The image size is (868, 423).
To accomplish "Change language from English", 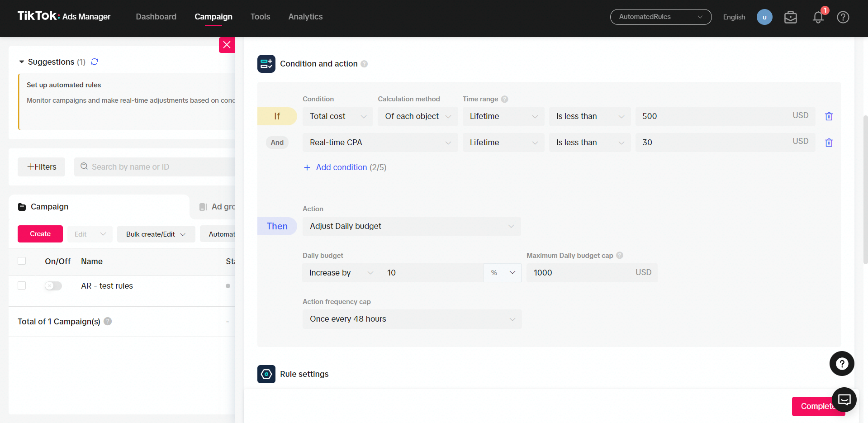I will [x=734, y=17].
